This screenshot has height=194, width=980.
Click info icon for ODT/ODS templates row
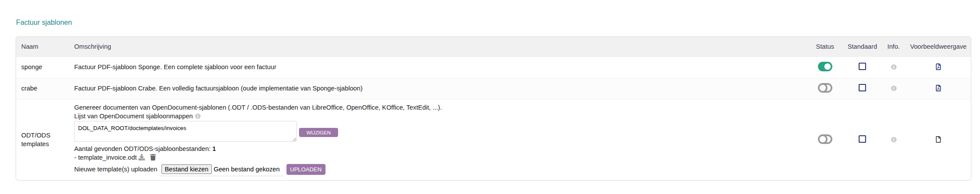tap(894, 140)
